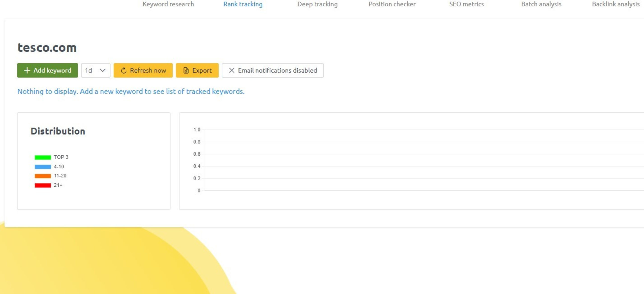Click the orange 11-20 legend swatch
644x294 pixels.
click(x=43, y=176)
